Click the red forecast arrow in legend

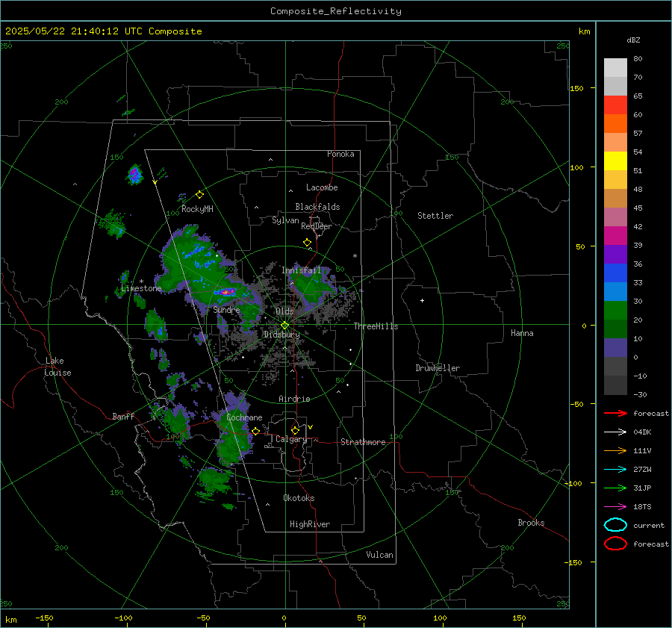click(615, 413)
